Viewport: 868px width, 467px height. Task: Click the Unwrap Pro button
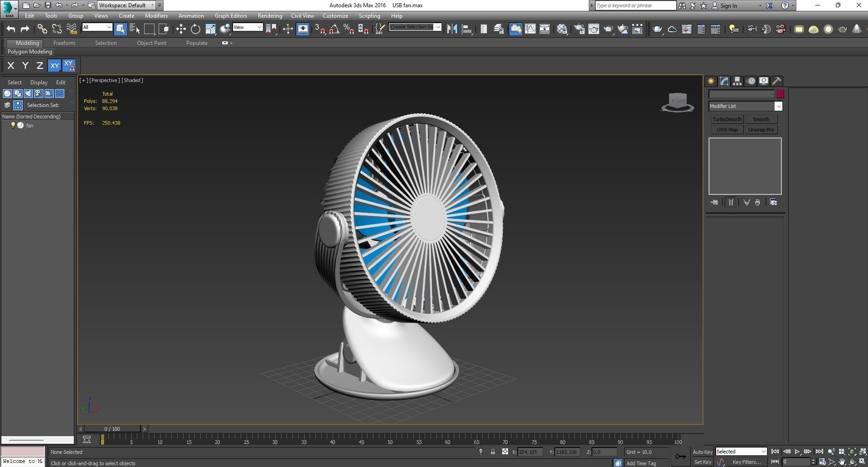click(761, 130)
